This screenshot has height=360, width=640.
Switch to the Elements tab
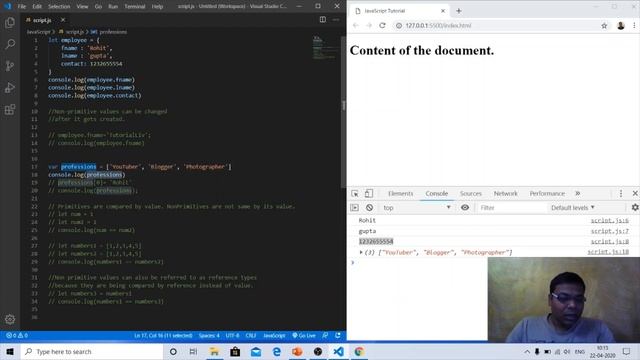click(400, 193)
